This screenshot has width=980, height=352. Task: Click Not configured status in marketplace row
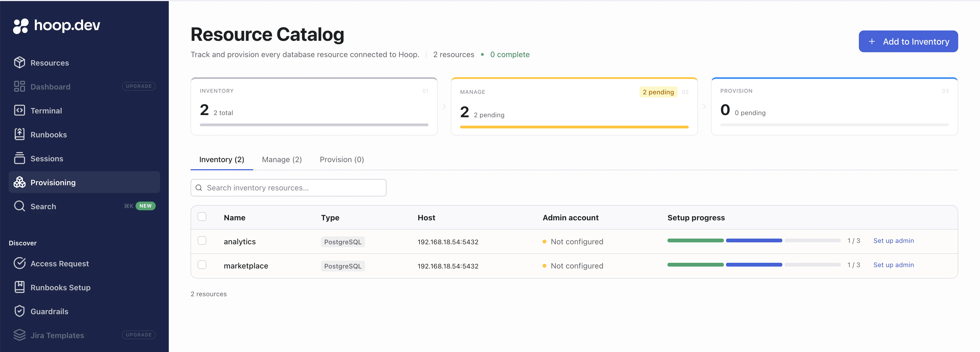pos(573,266)
